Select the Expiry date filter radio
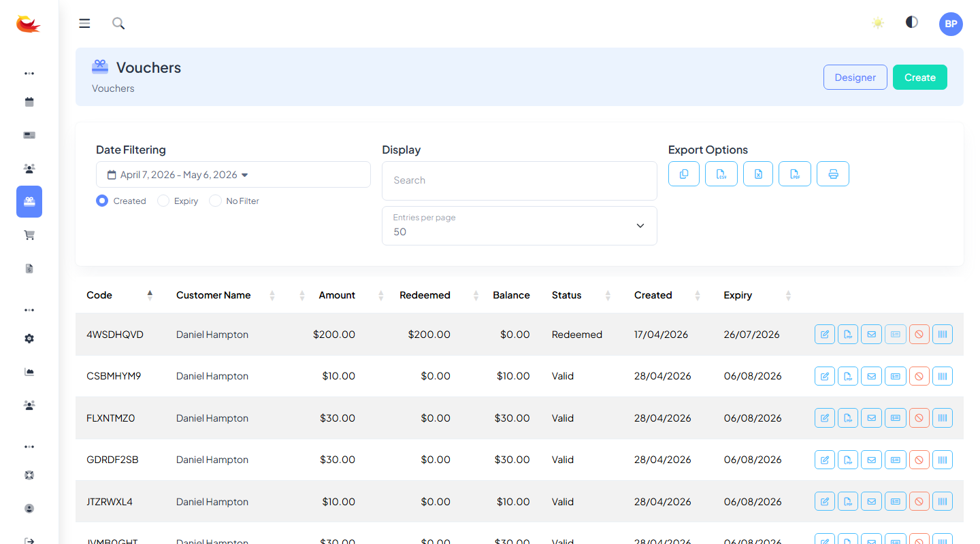Viewport: 980px width, 544px height. (163, 201)
